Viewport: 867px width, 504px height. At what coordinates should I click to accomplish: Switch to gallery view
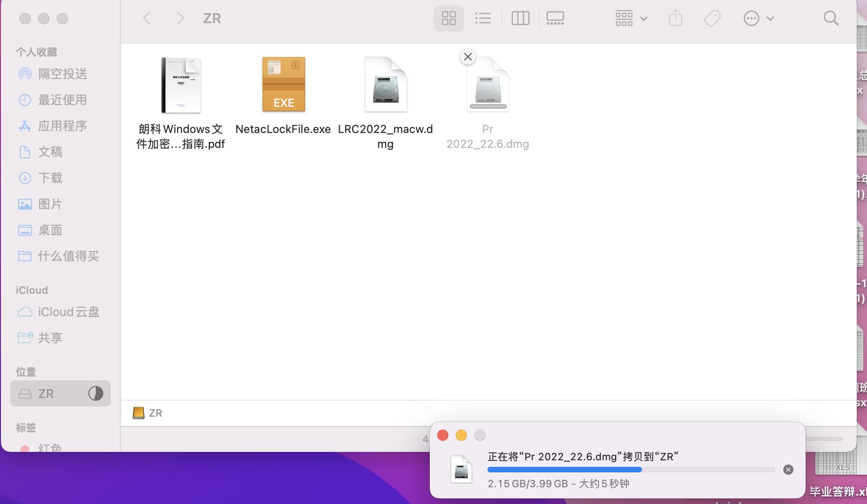[554, 18]
